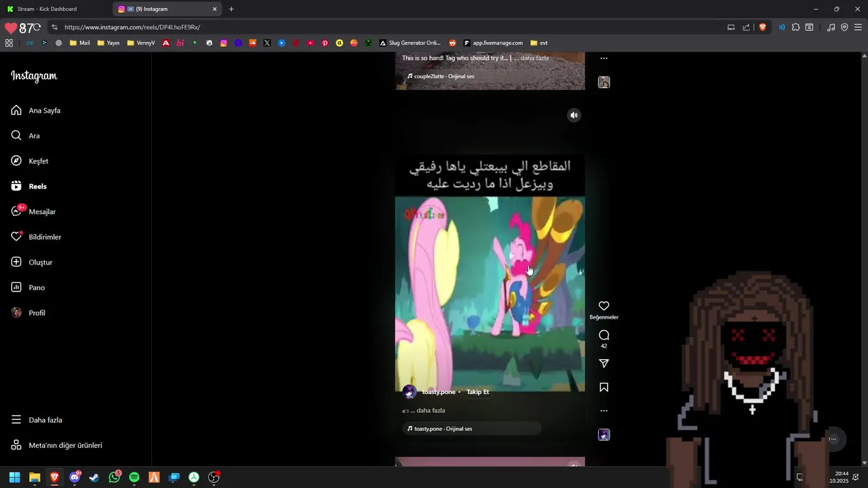Click the share page icon
868x488 pixels.
[x=747, y=27]
